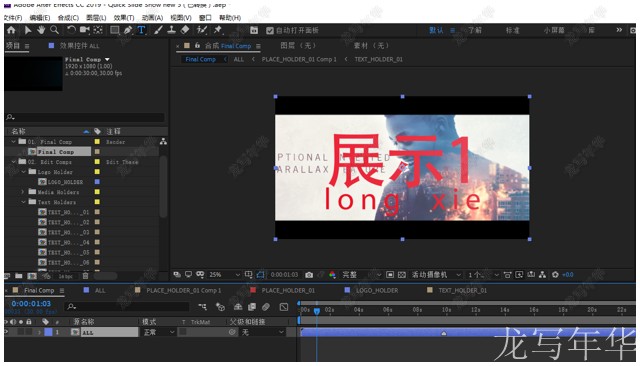
Task: Click the snapshot camera icon in viewer
Action: tap(309, 275)
